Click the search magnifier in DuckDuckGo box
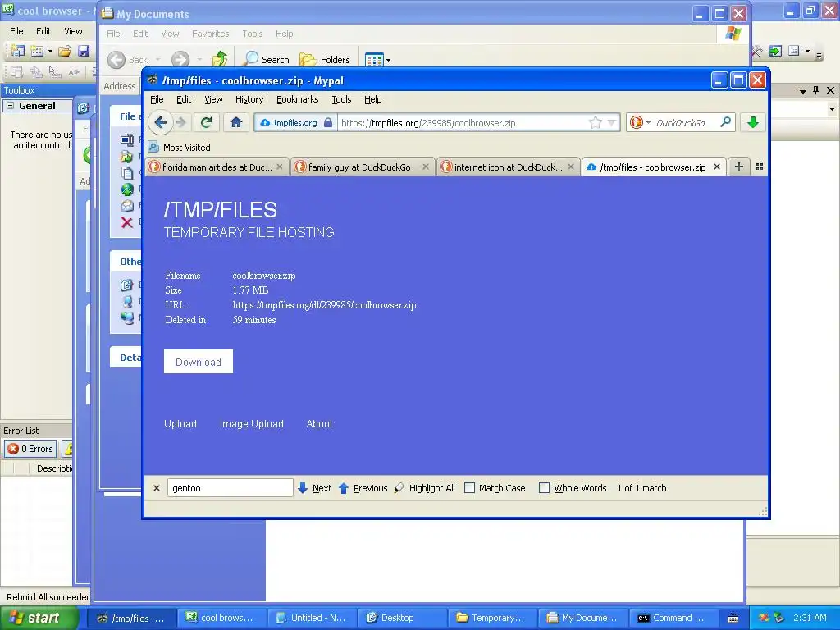The image size is (840, 630). [x=725, y=123]
